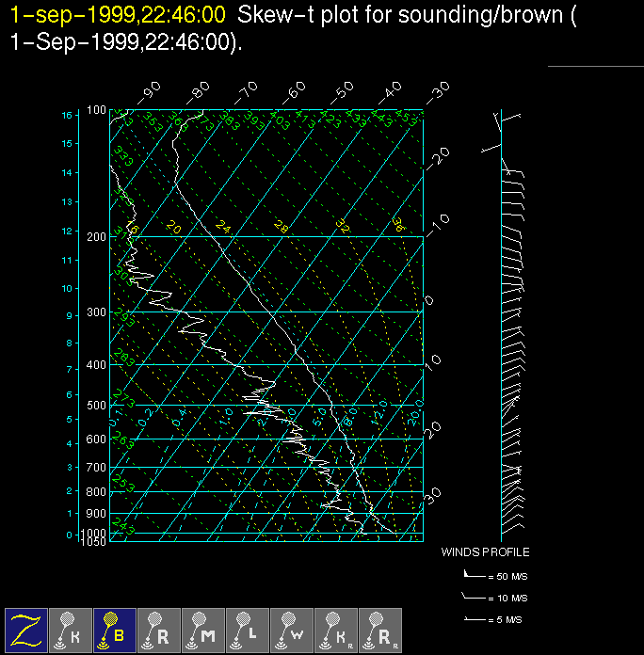
Task: Click the WINDS PROFILE legend label
Action: [x=485, y=552]
